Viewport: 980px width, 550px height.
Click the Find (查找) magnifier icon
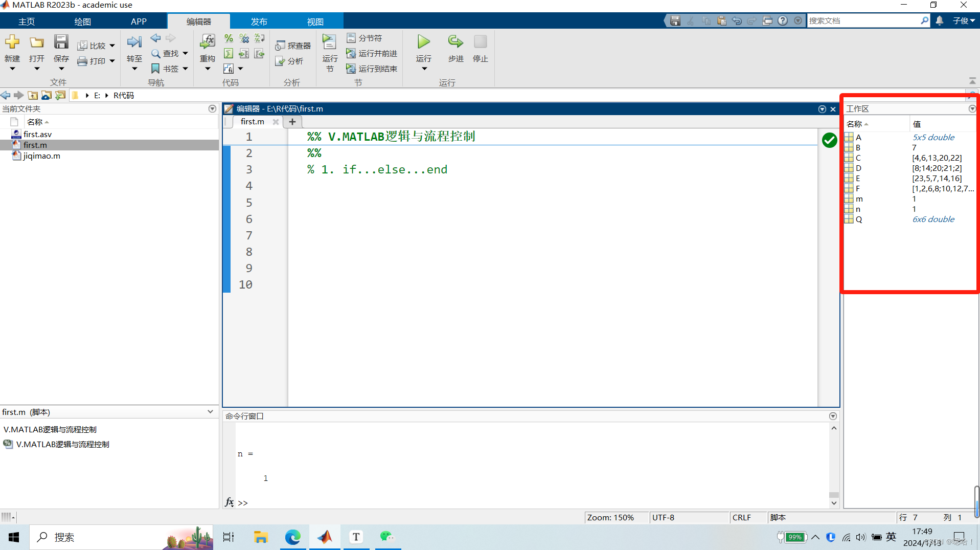156,53
